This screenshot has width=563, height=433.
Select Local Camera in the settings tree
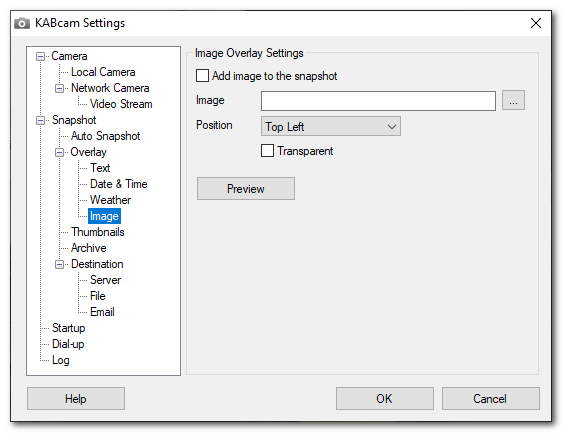tap(103, 72)
